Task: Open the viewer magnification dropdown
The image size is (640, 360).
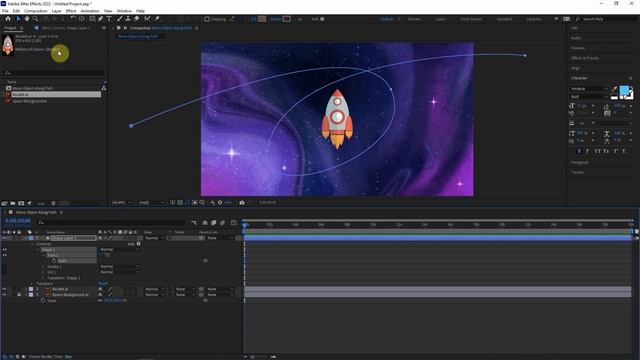Action: [122, 202]
